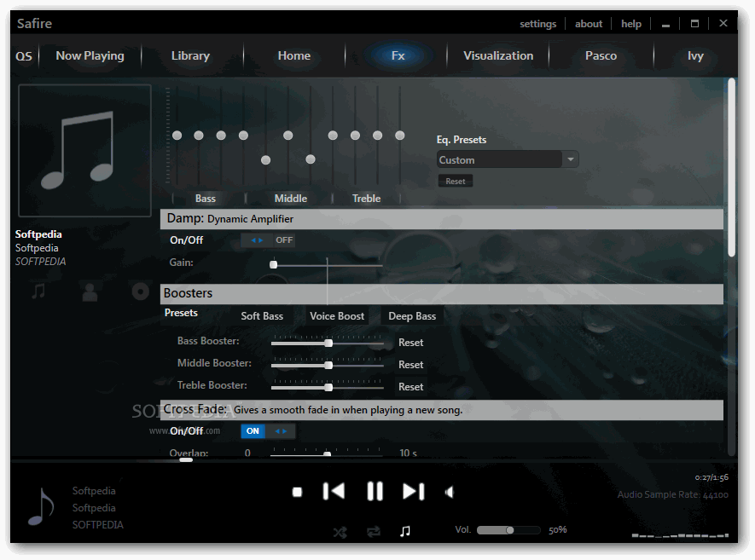Click the Treble Booster slider handle
The height and width of the screenshot is (560, 755).
coord(328,387)
